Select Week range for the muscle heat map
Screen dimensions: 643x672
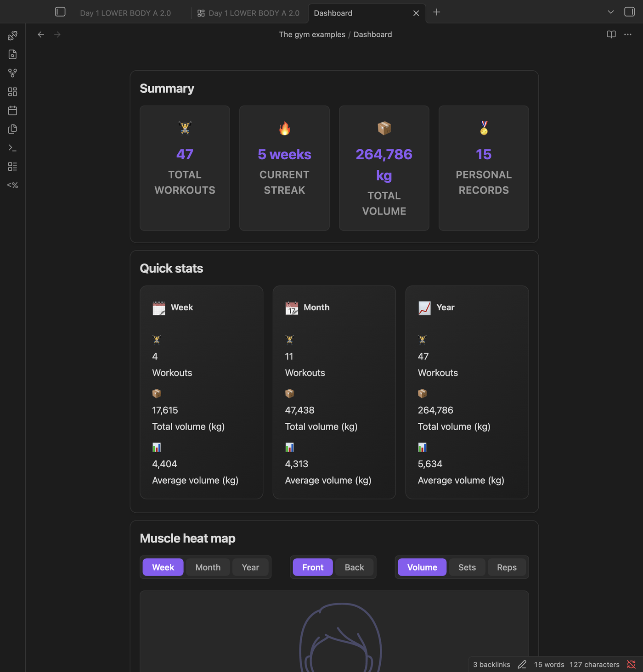coord(163,567)
